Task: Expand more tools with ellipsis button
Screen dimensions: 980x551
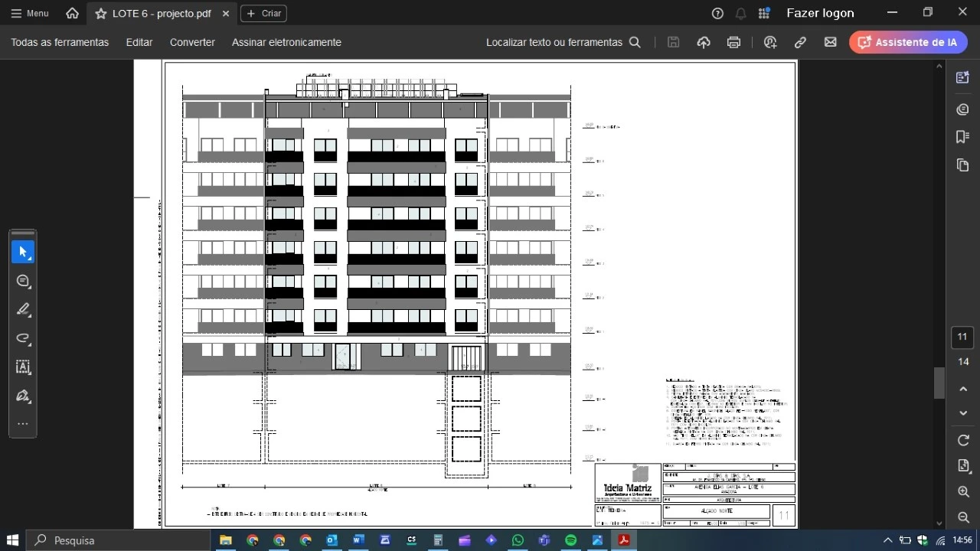Action: [x=23, y=424]
